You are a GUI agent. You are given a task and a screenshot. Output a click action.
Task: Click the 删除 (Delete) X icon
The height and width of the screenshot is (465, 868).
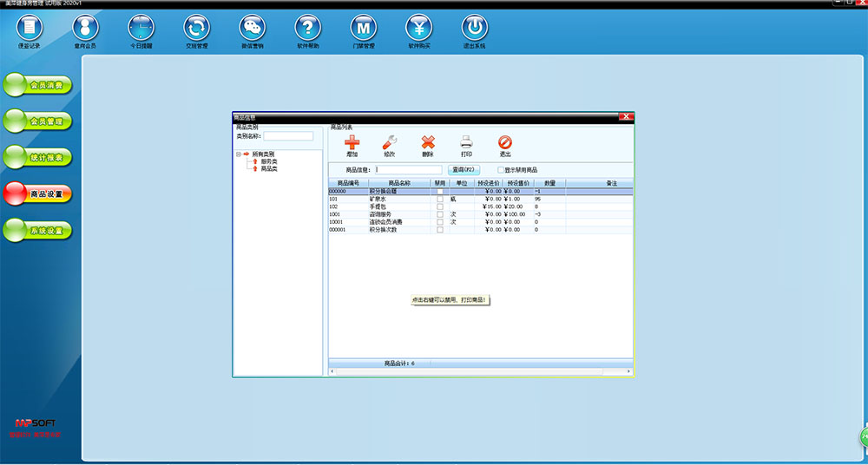tap(428, 143)
